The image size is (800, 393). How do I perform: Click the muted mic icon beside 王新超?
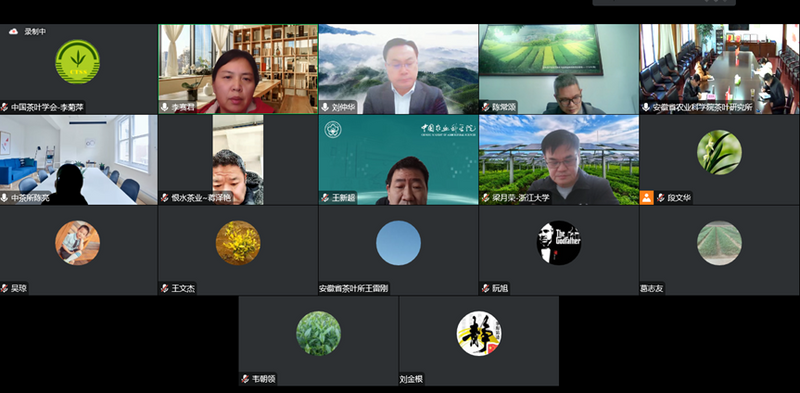click(325, 198)
